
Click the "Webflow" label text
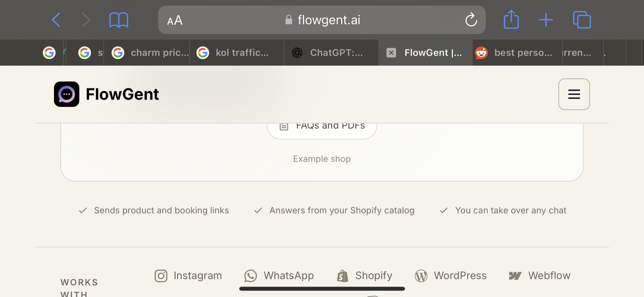click(x=549, y=276)
